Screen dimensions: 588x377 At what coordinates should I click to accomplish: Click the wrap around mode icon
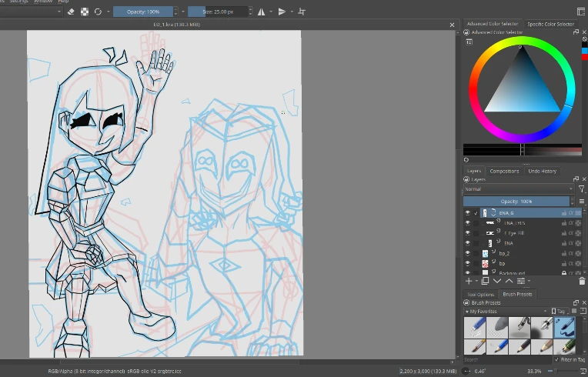(x=301, y=12)
